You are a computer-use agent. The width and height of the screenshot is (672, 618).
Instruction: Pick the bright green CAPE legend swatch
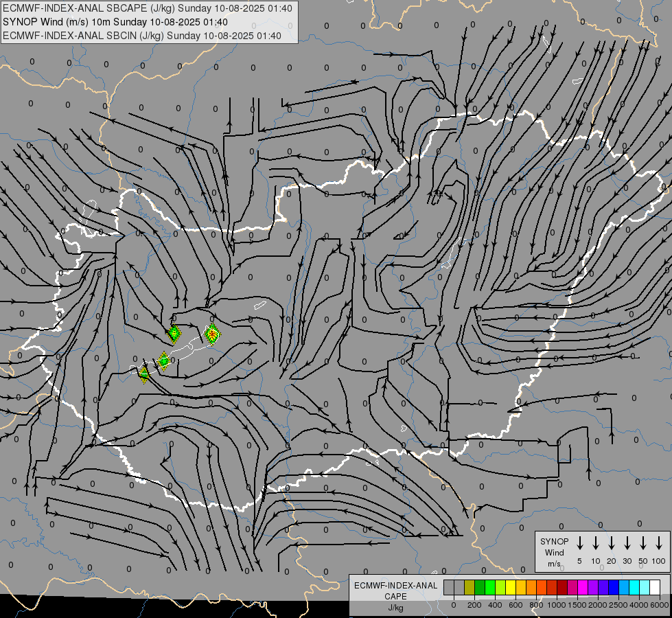pos(490,587)
